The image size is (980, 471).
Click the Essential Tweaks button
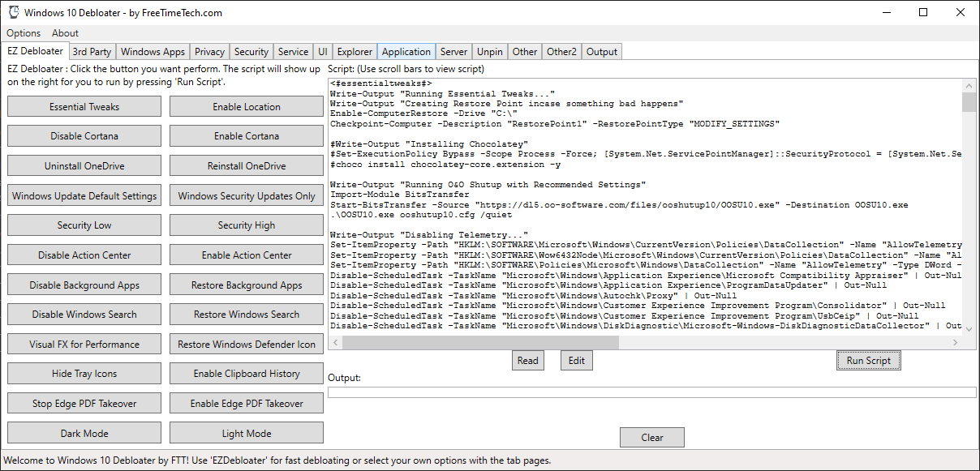(84, 106)
